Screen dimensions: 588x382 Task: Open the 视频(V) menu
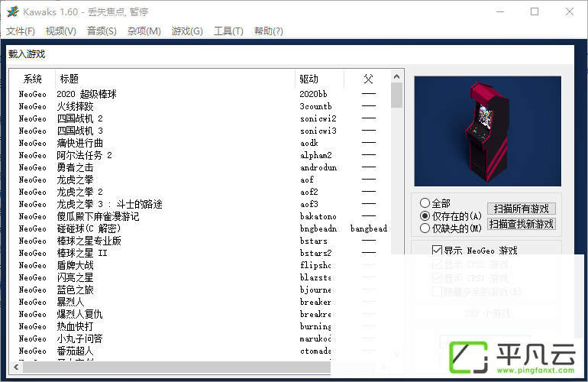61,31
